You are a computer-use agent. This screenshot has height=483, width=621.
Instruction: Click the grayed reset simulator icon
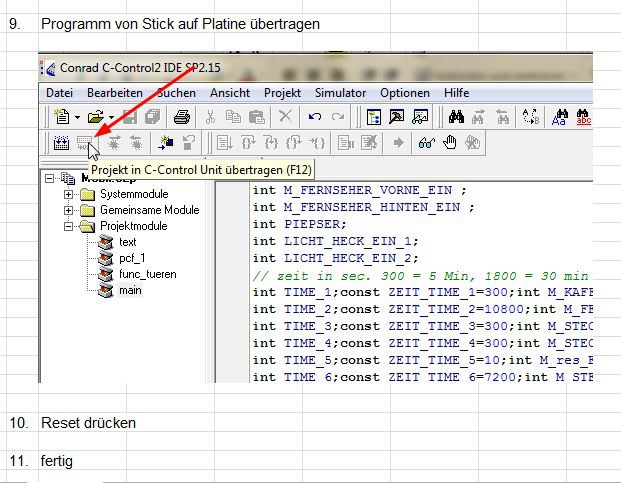tap(189, 143)
